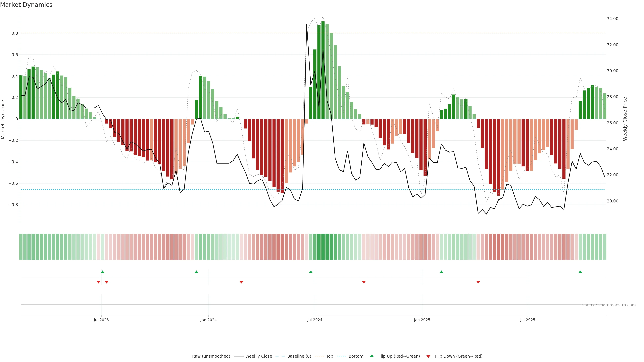644x362 pixels.
Task: Click the Jul 2023 x-axis label
Action: [101, 320]
